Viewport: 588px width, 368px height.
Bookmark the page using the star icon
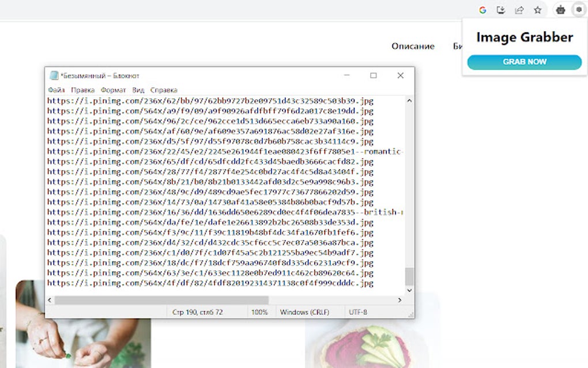tap(539, 9)
